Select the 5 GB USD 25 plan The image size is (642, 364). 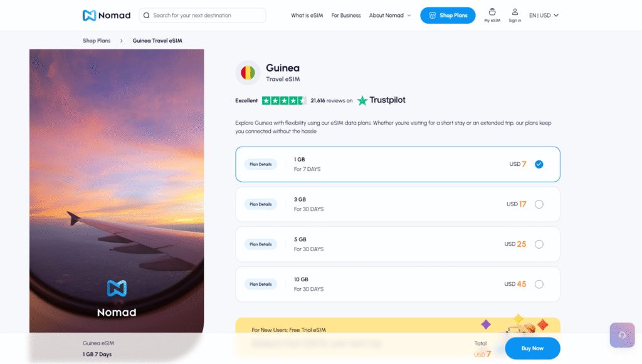[x=539, y=244]
